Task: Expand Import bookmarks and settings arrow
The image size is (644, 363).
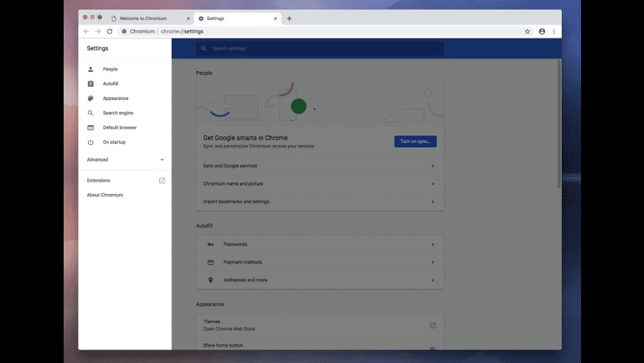Action: pyautogui.click(x=433, y=202)
